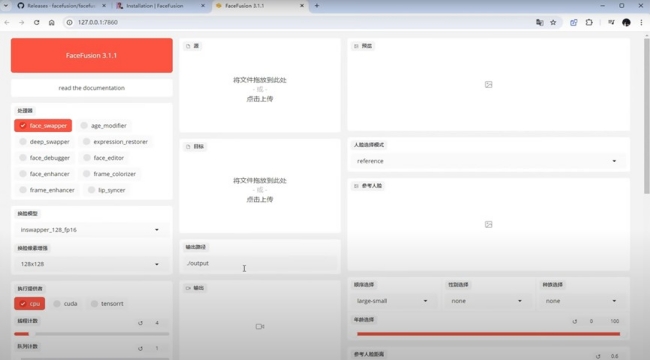Click the target file upload area
This screenshot has height=360, width=650.
pos(260,190)
